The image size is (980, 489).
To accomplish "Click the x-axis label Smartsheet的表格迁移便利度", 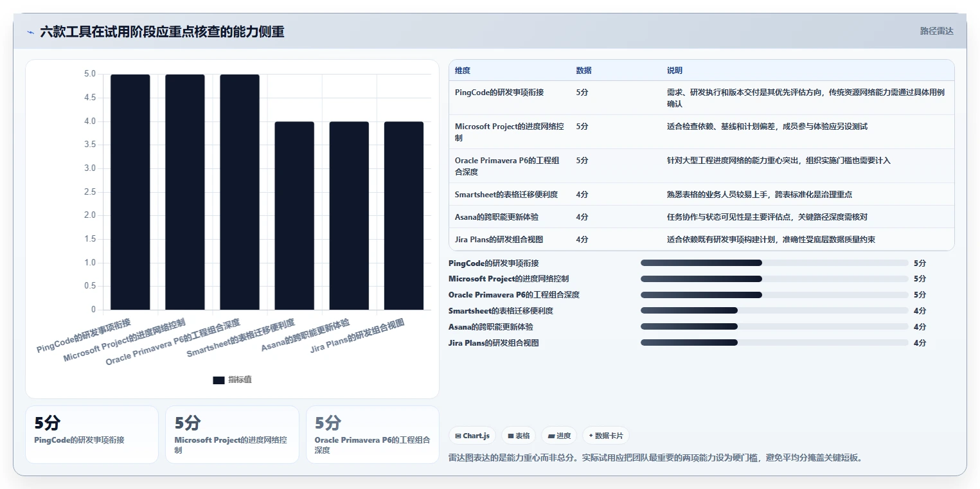I will pyautogui.click(x=240, y=338).
